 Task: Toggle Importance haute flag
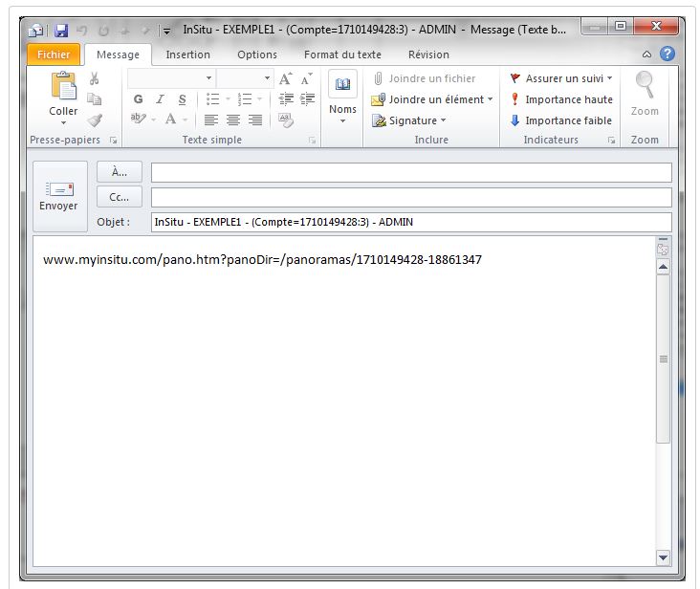click(x=515, y=99)
